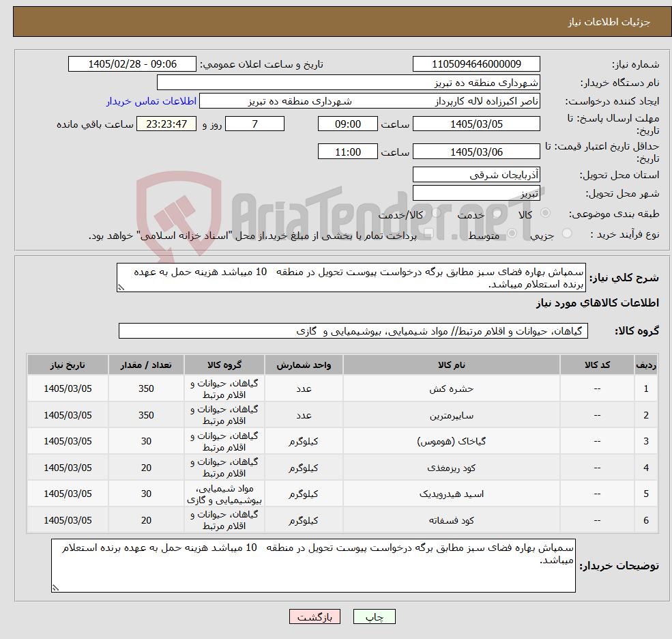Click the مواد شیمیایی group cell in row 5
672x639 pixels.
click(x=224, y=494)
